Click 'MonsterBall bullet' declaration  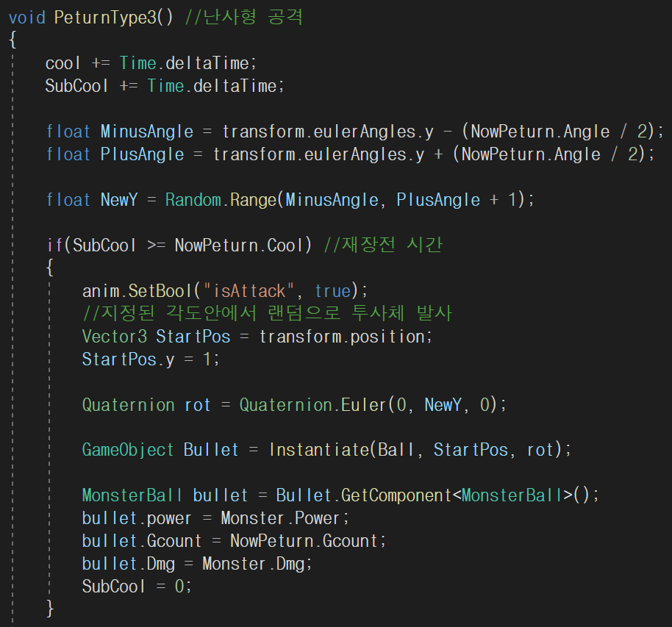(x=165, y=495)
